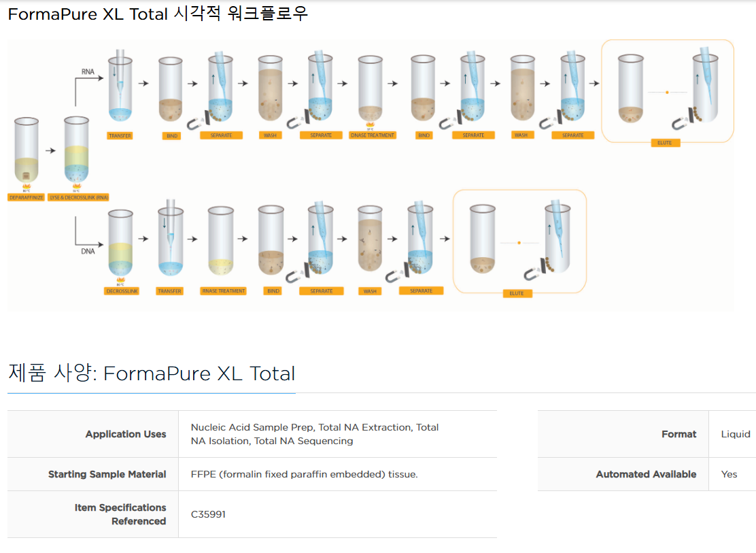The image size is (756, 553).
Task: Click the Application Uses row label
Action: point(126,434)
